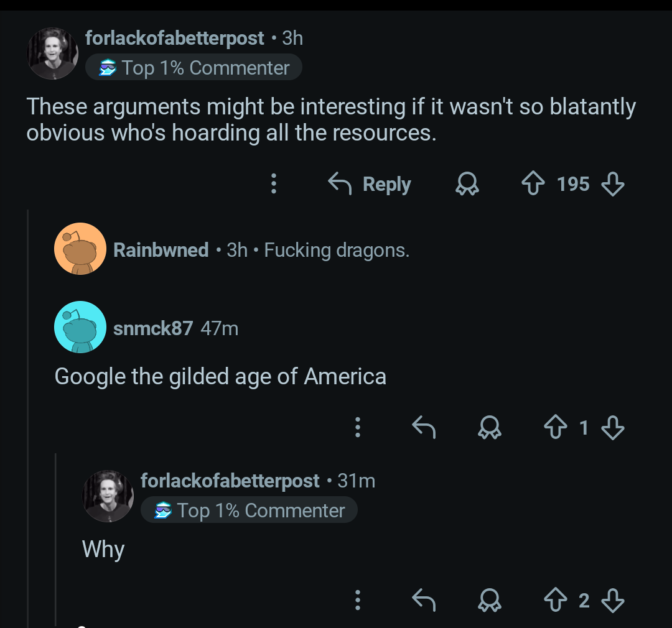Give award to top forlackofabetterpost comment
The height and width of the screenshot is (628, 672).
[x=467, y=184]
